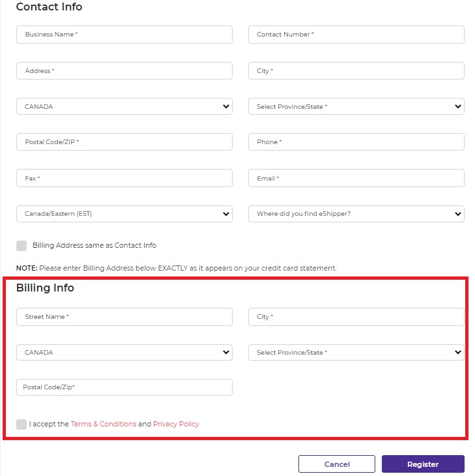
Task: Select the Contact Info Address field
Action: (124, 70)
